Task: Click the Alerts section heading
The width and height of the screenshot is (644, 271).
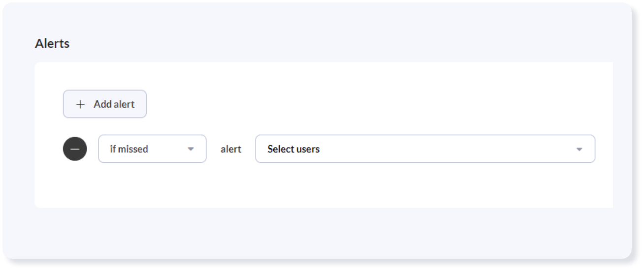Action: pyautogui.click(x=52, y=43)
